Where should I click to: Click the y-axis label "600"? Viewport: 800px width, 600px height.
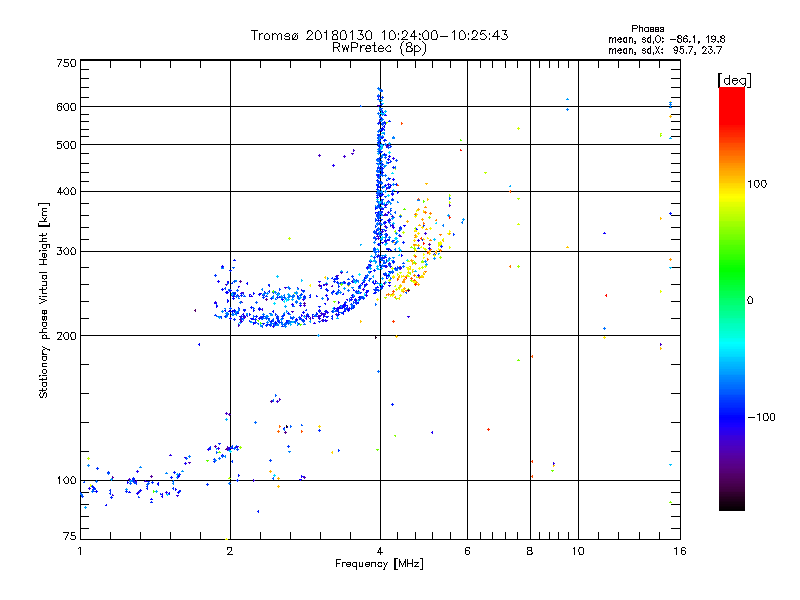(67, 107)
